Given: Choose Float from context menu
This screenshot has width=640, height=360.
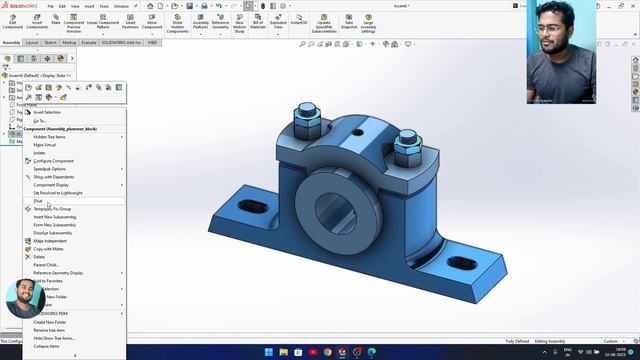Looking at the screenshot, I should point(74,201).
